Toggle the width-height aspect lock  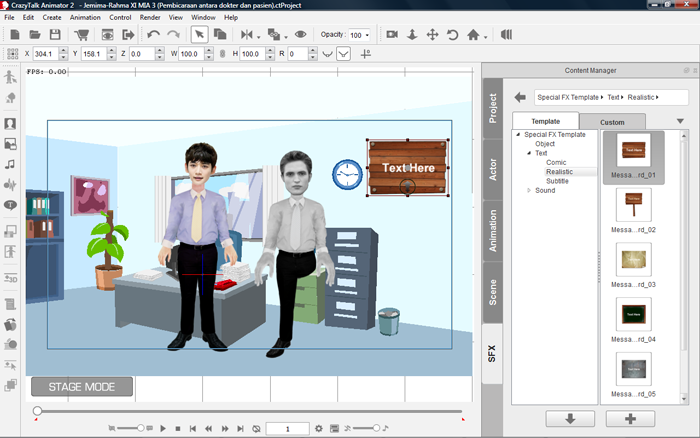(221, 54)
